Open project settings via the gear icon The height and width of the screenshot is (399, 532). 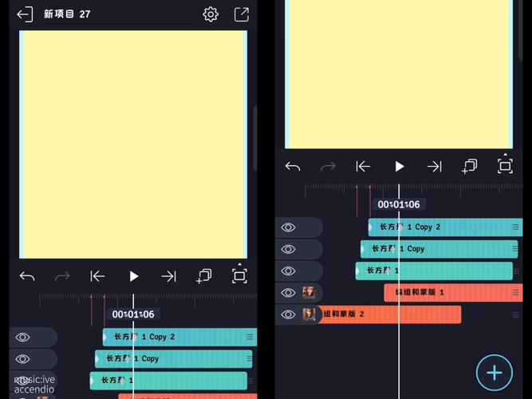pyautogui.click(x=211, y=14)
